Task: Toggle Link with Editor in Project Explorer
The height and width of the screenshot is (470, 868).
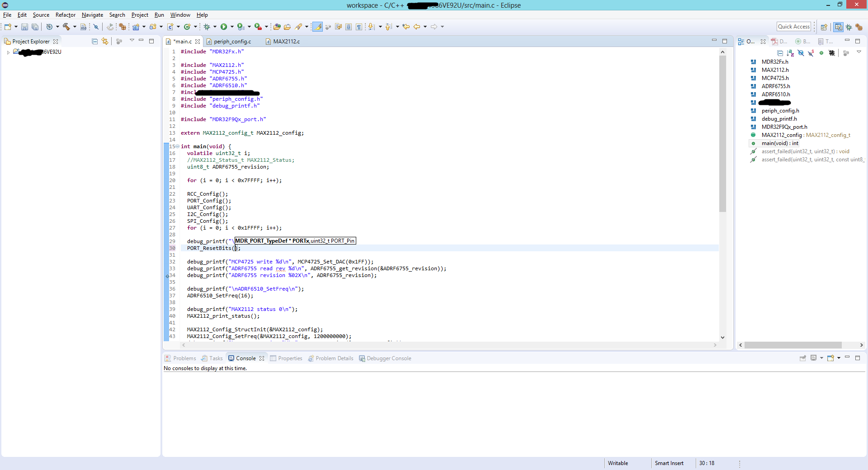Action: point(105,42)
